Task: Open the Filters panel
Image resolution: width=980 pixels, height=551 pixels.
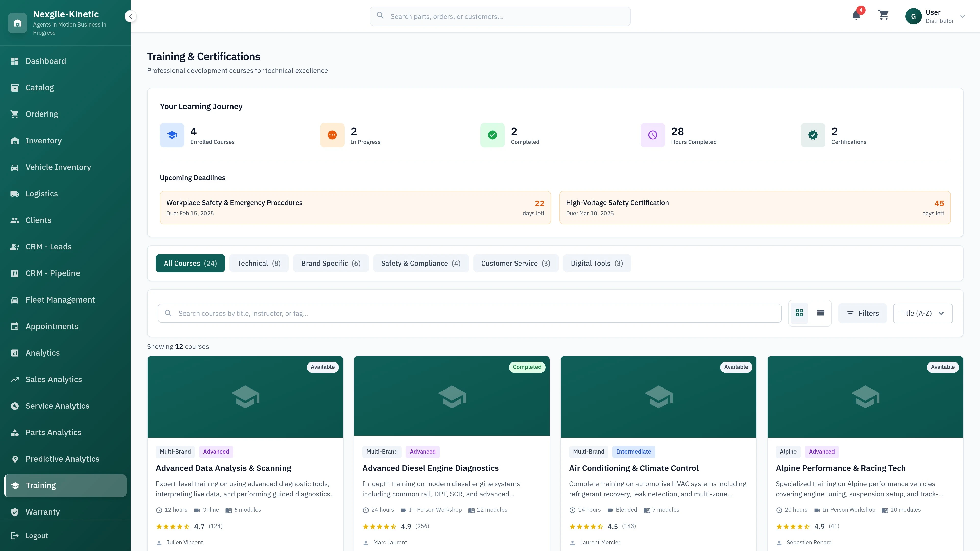Action: pos(862,313)
